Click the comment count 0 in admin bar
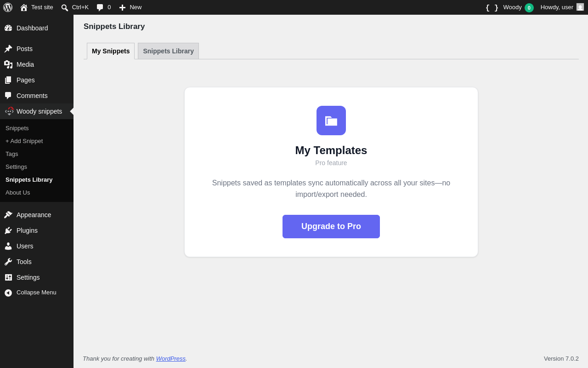 point(109,7)
